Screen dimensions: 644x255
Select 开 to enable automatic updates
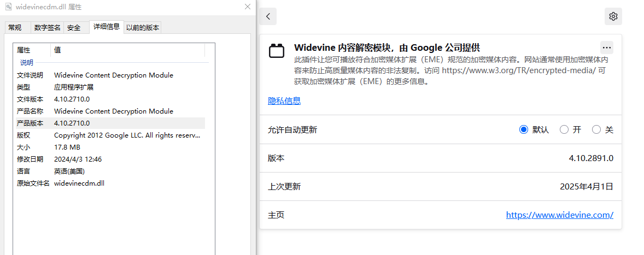[x=564, y=129]
